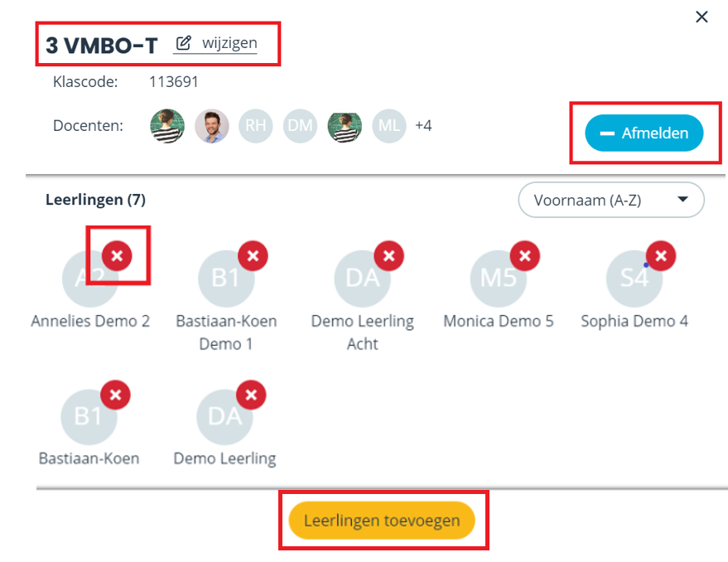Open Monica Demo 5 student avatar
Viewport: 728px width, 562px height.
pyautogui.click(x=499, y=279)
